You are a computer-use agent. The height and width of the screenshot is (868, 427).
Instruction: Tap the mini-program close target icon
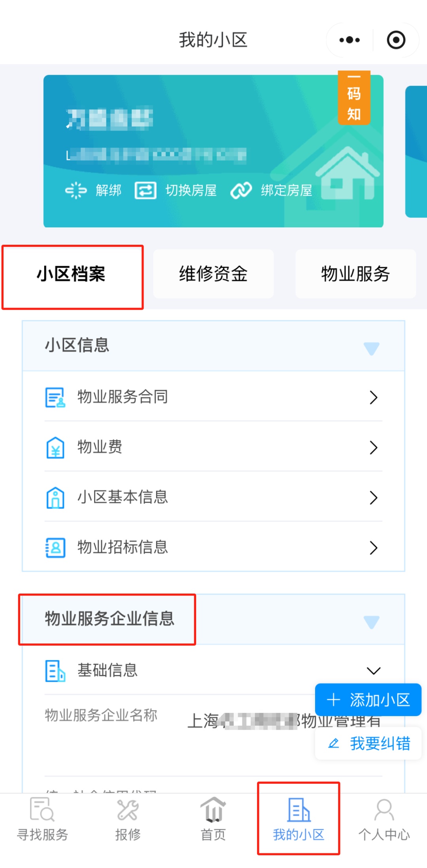tap(396, 40)
